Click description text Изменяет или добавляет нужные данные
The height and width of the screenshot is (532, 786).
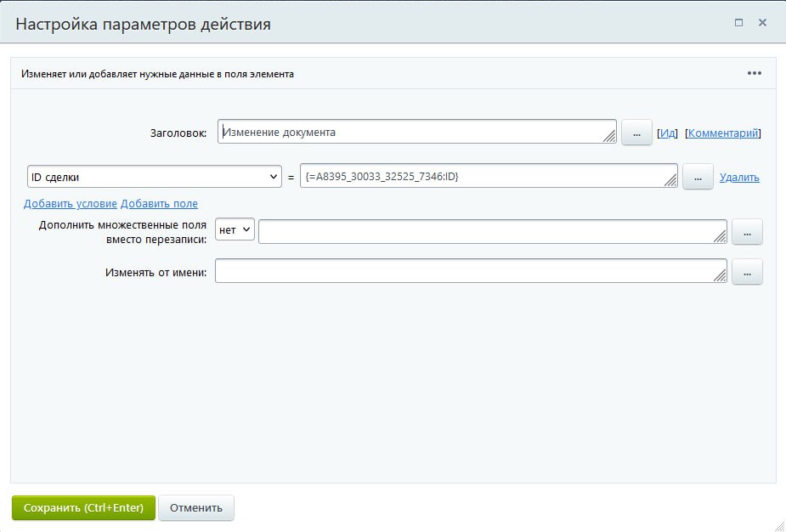point(157,74)
